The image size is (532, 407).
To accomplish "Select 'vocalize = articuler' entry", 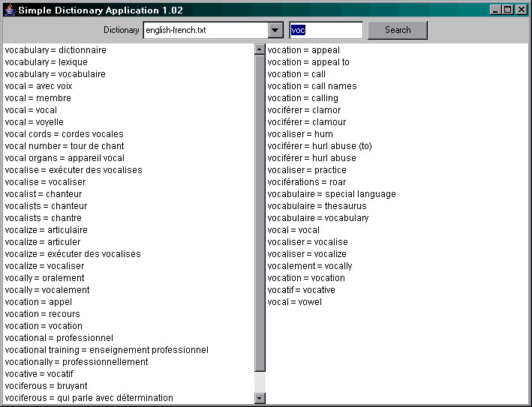I will [x=43, y=242].
